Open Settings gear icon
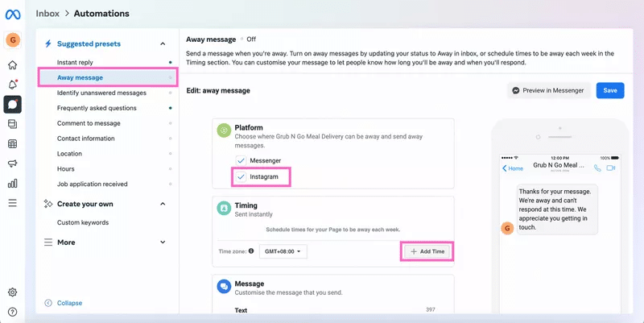644x323 pixels. 13,292
